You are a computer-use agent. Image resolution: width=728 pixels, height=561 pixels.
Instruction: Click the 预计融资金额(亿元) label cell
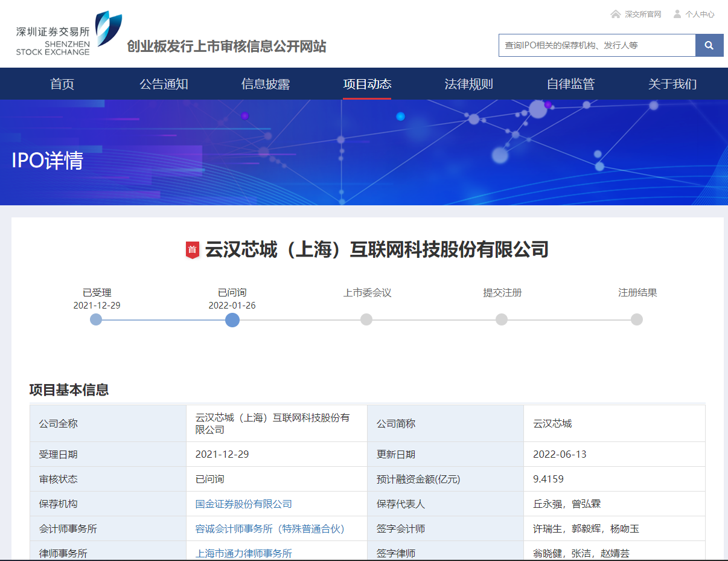coord(445,479)
